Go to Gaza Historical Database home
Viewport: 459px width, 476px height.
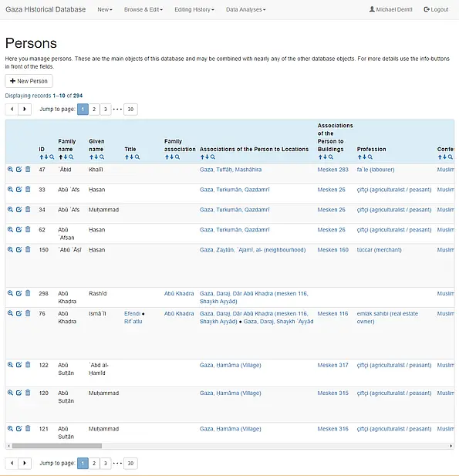46,9
